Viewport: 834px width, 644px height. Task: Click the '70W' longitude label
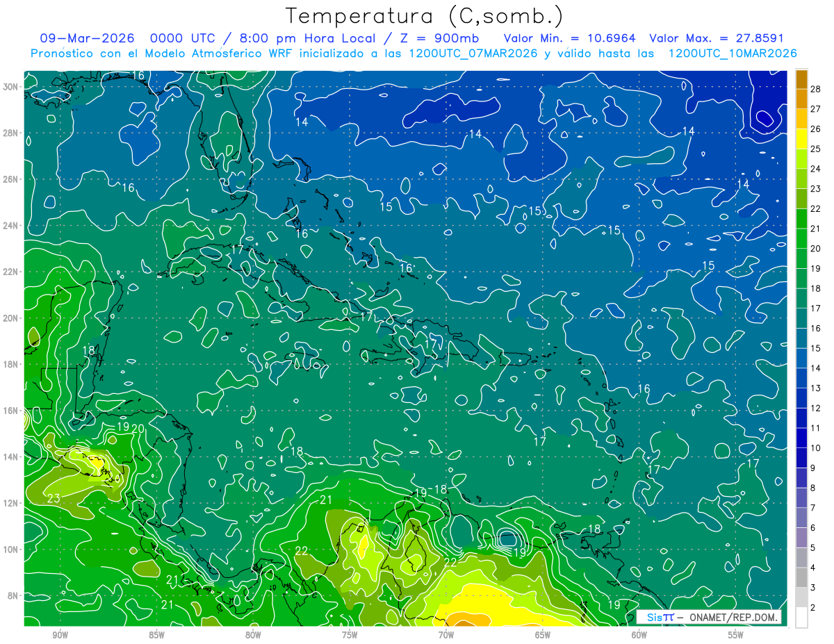(446, 635)
